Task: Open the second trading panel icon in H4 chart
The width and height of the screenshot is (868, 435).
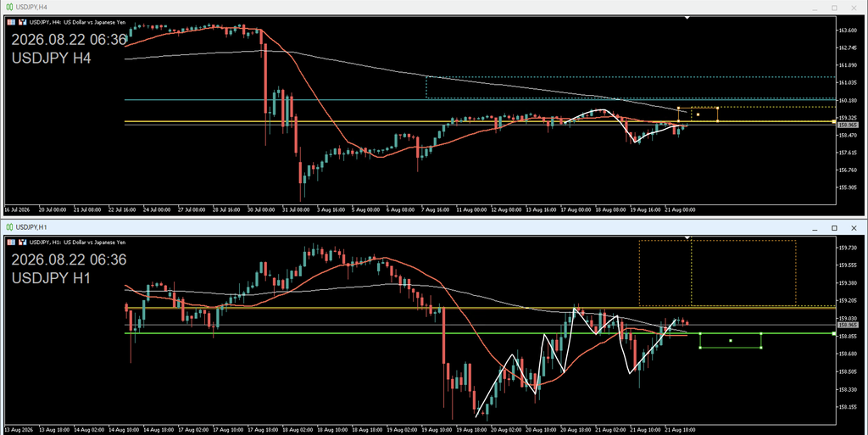Action: tap(23, 22)
